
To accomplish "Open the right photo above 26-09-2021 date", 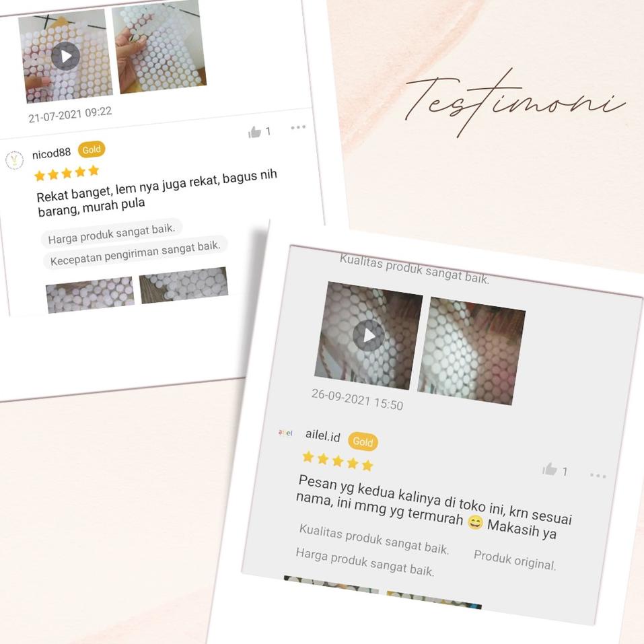I will click(x=472, y=351).
